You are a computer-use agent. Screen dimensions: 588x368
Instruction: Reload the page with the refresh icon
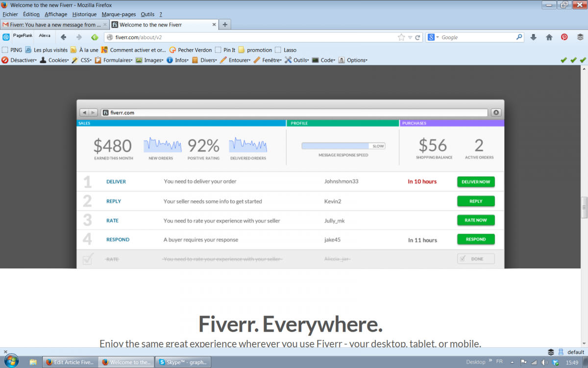coord(418,37)
